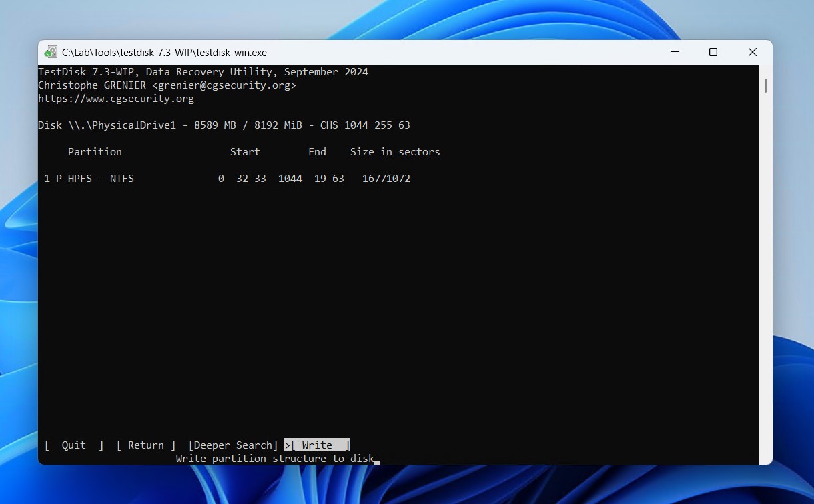Select the Quit option
The image size is (814, 504).
point(74,445)
